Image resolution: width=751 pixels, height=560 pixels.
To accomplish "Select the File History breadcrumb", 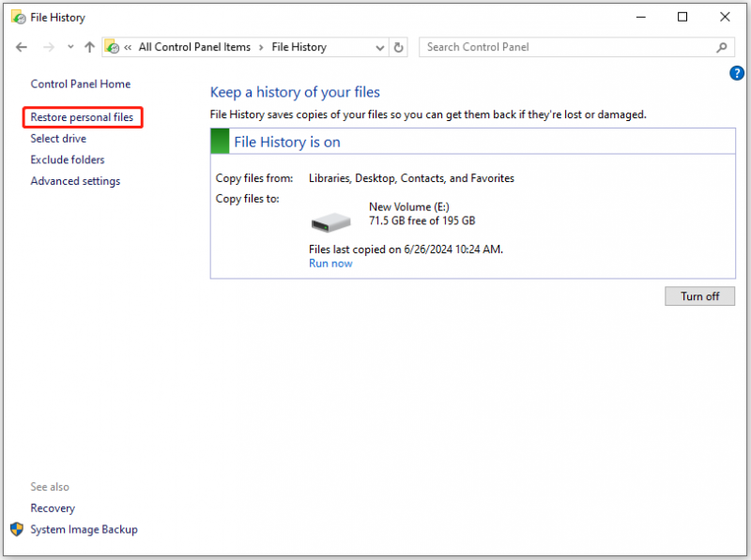I will [299, 47].
